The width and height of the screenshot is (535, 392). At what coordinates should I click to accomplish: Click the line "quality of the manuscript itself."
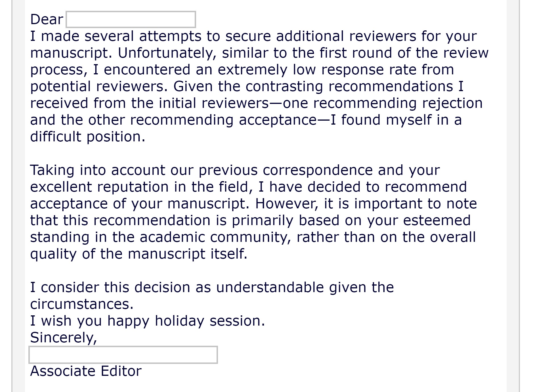pyautogui.click(x=139, y=254)
